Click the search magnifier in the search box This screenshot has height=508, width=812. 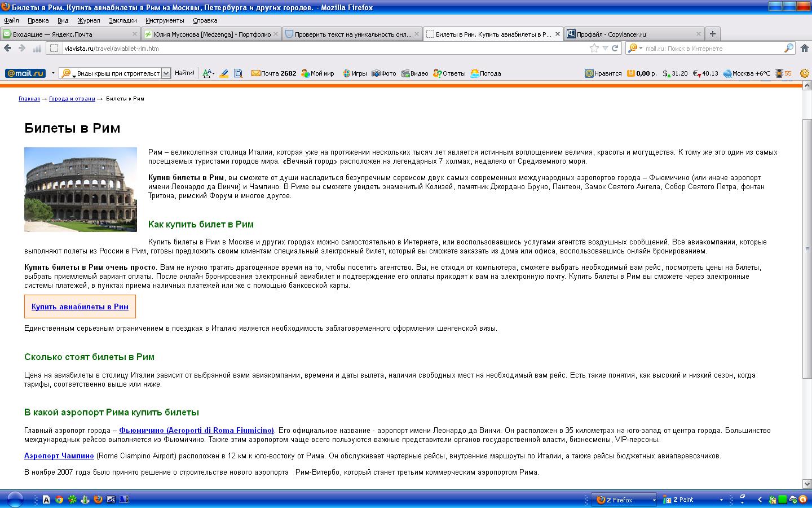coord(789,48)
